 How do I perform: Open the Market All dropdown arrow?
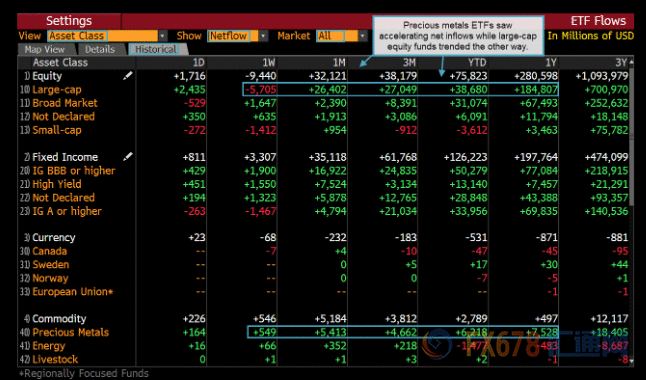click(362, 36)
